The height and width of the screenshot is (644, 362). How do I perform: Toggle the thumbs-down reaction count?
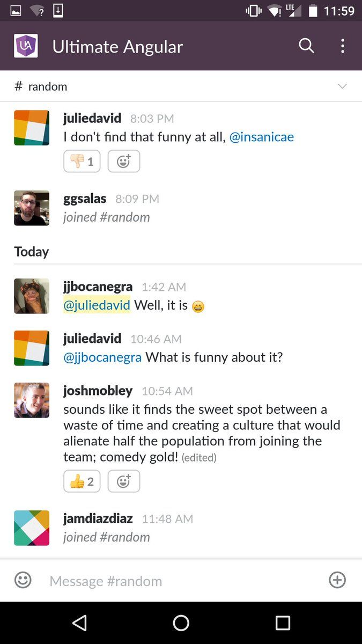(x=82, y=161)
